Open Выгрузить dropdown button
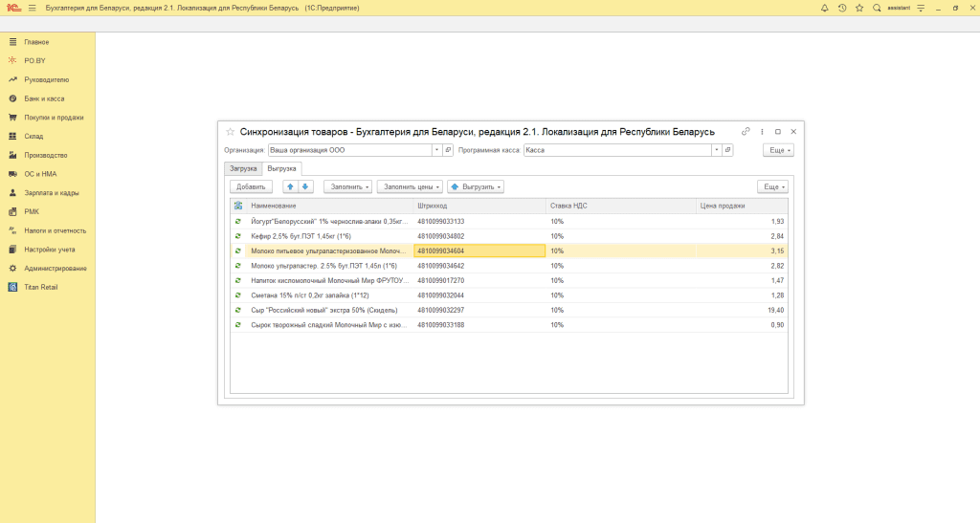The image size is (980, 523). pyautogui.click(x=476, y=186)
